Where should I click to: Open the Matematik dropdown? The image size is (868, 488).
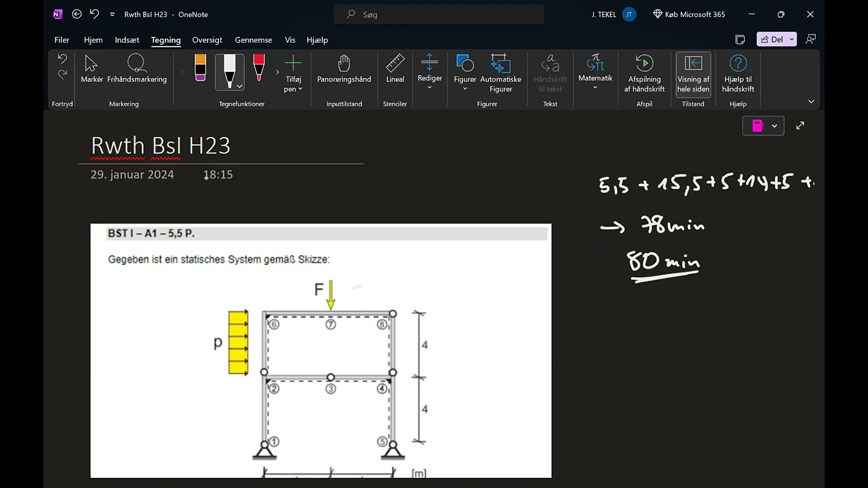(x=595, y=73)
